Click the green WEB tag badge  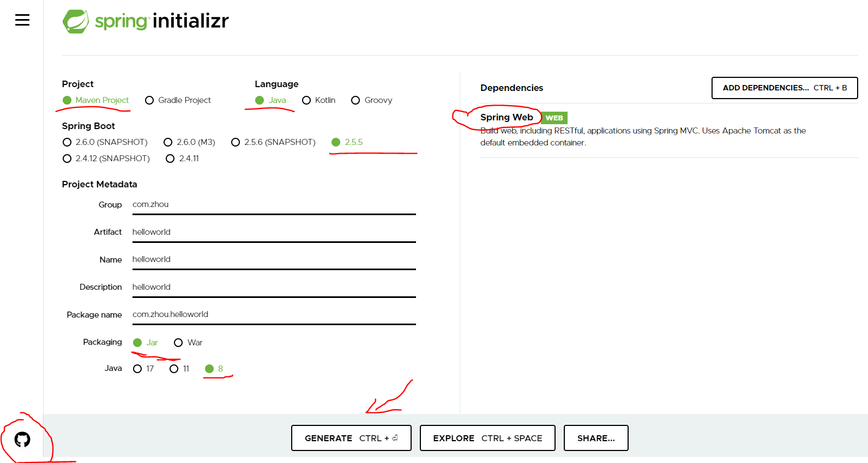pos(554,118)
